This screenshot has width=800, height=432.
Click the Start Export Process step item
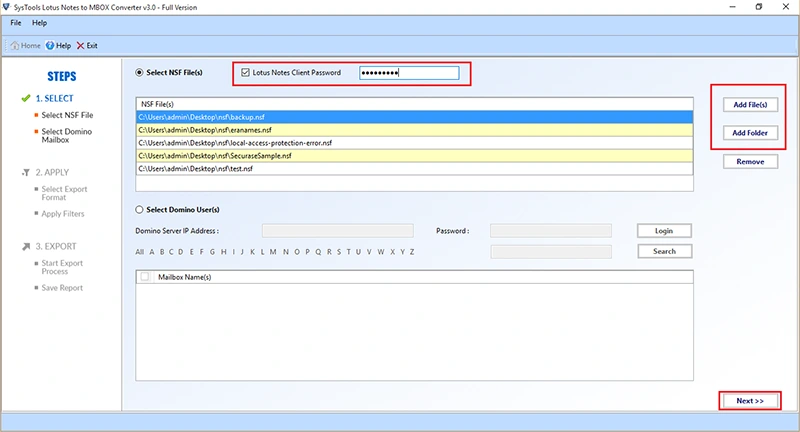pyautogui.click(x=62, y=267)
